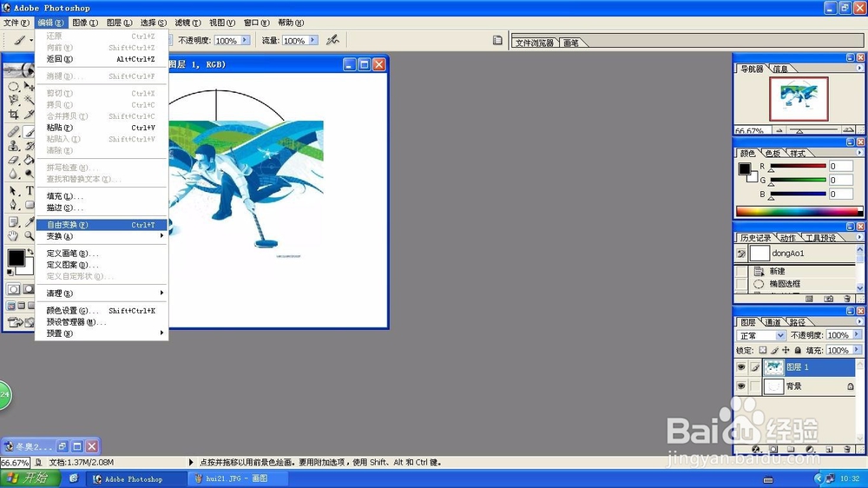Switch to the 动作 tab
Image resolution: width=868 pixels, height=488 pixels.
[788, 238]
